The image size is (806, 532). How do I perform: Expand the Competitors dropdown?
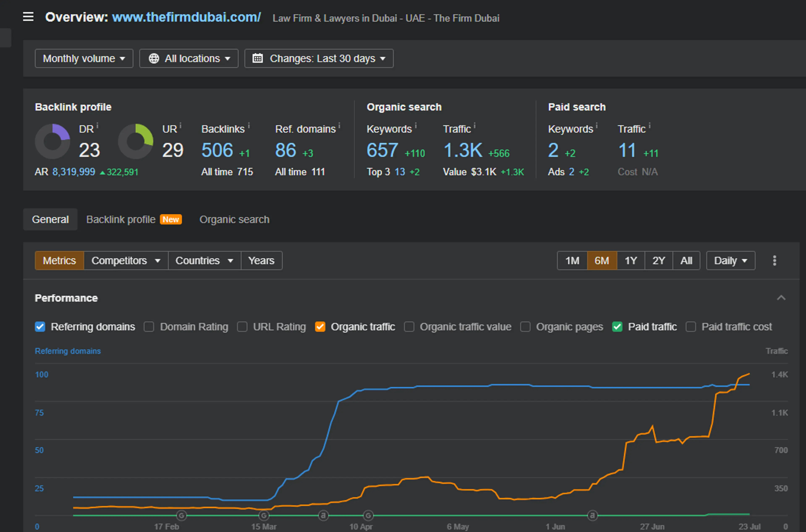[x=126, y=261]
